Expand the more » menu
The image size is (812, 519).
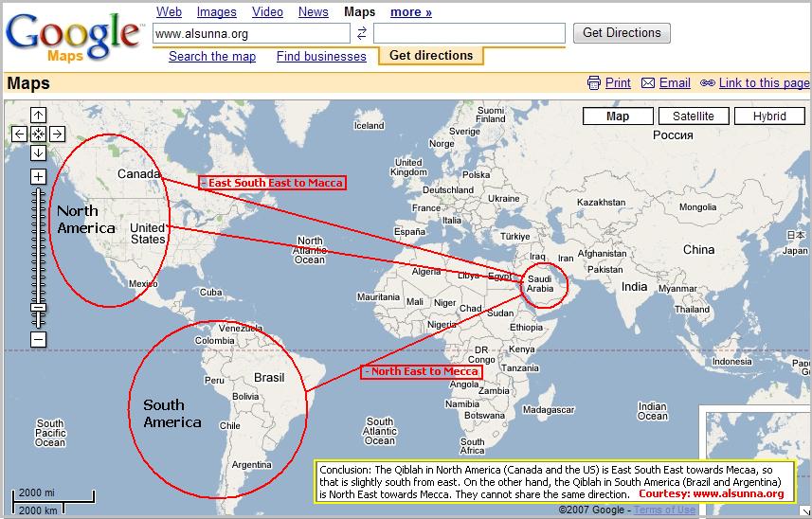point(411,12)
